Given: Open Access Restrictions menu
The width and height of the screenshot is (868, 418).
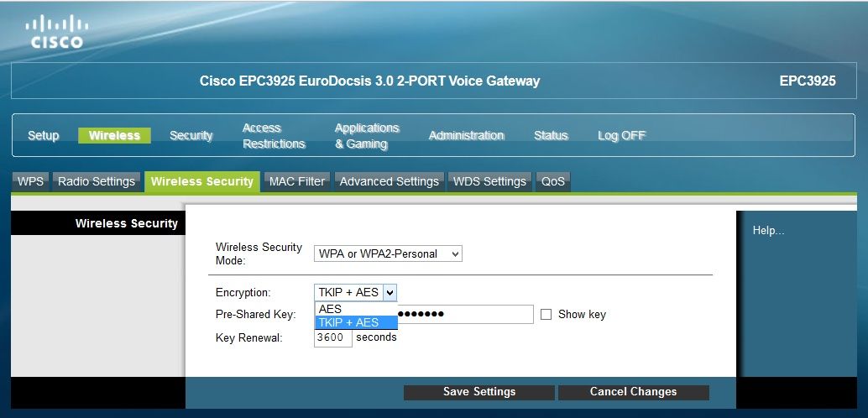Looking at the screenshot, I should 274,136.
